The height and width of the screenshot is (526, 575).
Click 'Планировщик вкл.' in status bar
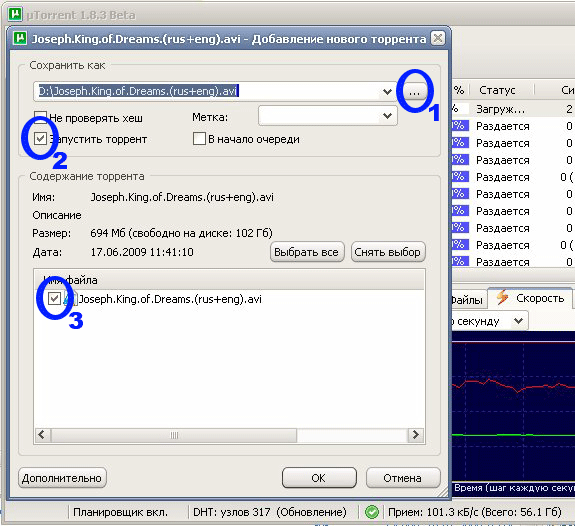tap(120, 512)
